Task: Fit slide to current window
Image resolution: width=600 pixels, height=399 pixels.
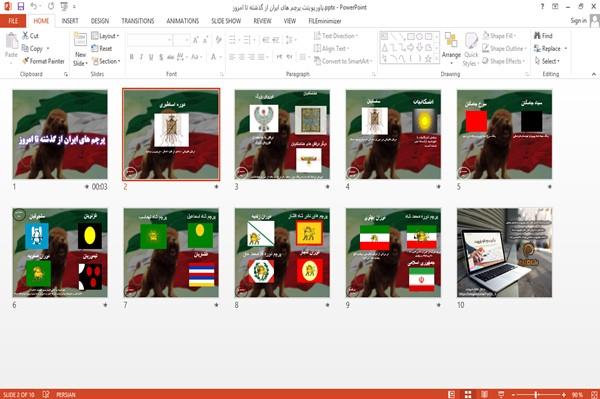Action: (x=594, y=394)
